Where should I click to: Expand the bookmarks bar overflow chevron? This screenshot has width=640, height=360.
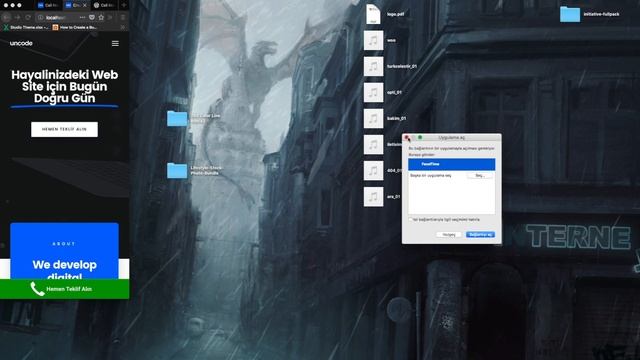122,27
